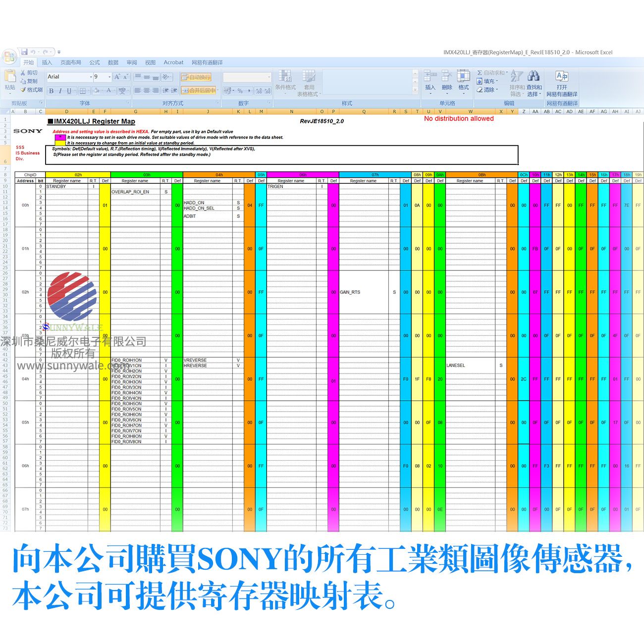Screen dimensions: 644x644
Task: Open Insert cells menu (插入)
Action: 430,82
